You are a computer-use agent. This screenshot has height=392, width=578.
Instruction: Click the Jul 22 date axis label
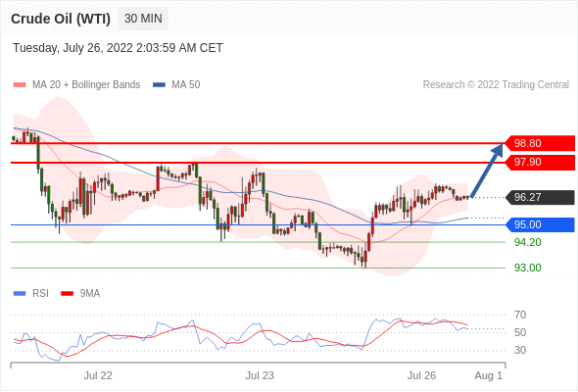tap(98, 375)
